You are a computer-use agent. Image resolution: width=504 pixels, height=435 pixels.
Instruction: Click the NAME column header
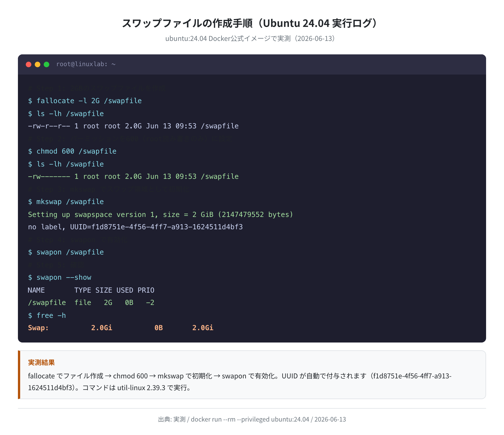[36, 290]
